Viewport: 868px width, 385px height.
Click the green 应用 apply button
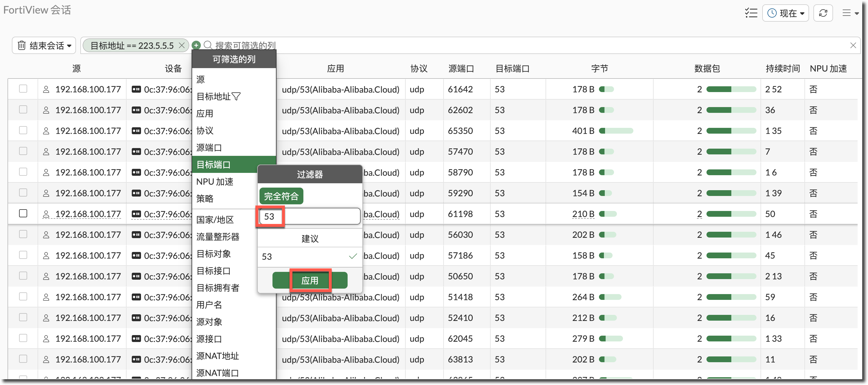click(310, 280)
